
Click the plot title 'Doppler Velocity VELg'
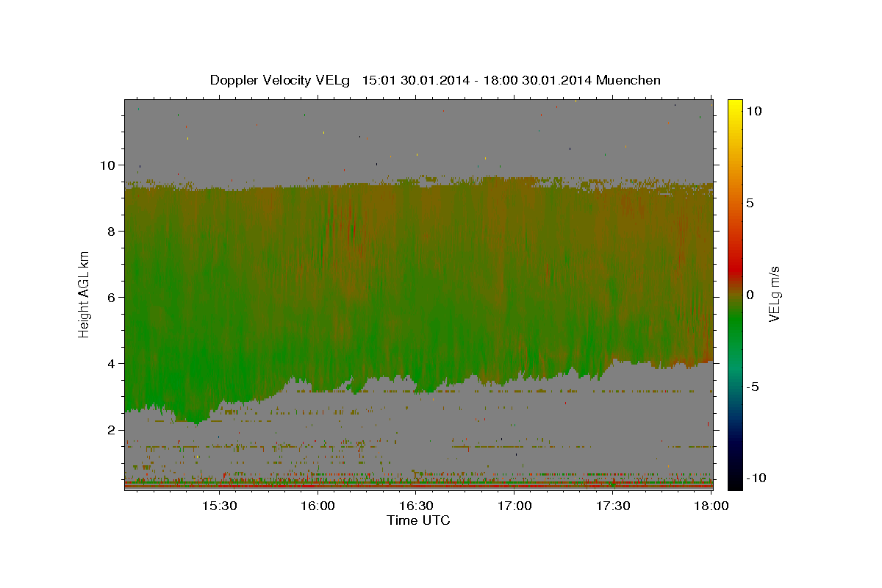280,80
